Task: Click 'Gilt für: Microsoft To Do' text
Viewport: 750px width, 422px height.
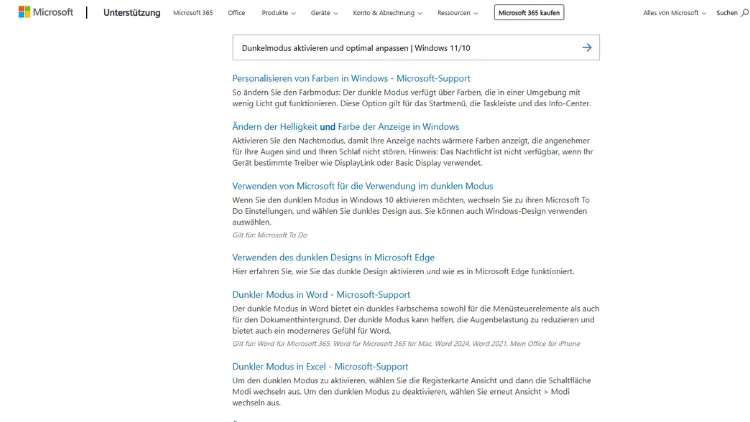Action: tap(270, 235)
